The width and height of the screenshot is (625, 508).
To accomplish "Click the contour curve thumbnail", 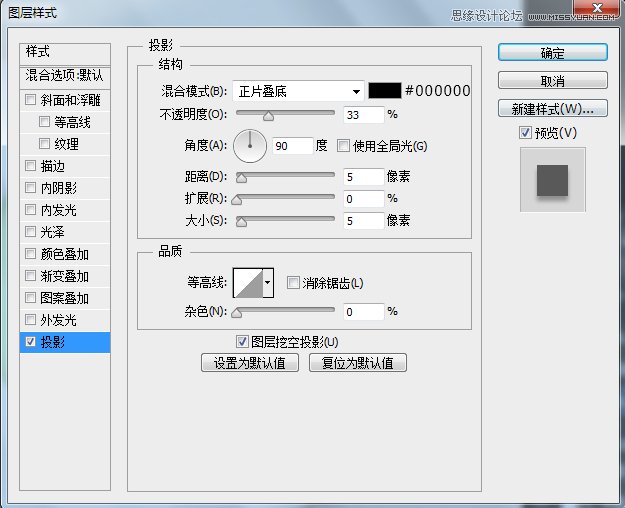I will (248, 283).
